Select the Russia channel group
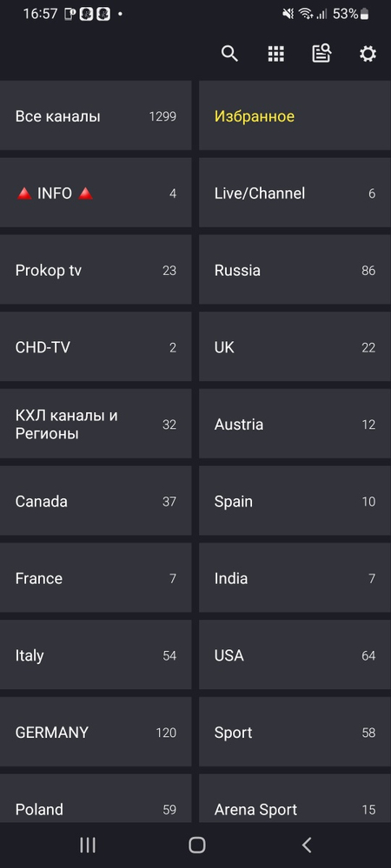The height and width of the screenshot is (868, 391). pos(295,270)
